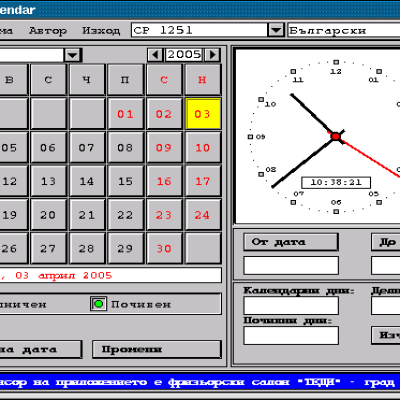400x400 pixels.
Task: Click the Почивни дни field
Action: point(291,335)
